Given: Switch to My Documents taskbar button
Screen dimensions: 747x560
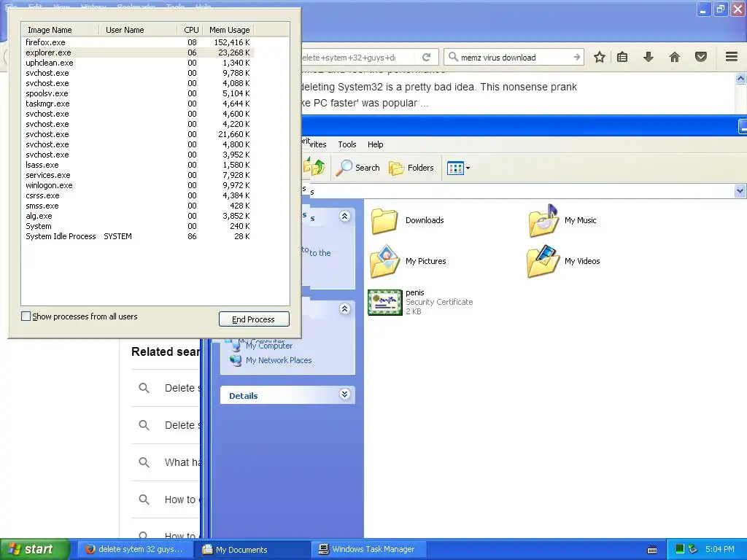Looking at the screenshot, I should click(252, 550).
